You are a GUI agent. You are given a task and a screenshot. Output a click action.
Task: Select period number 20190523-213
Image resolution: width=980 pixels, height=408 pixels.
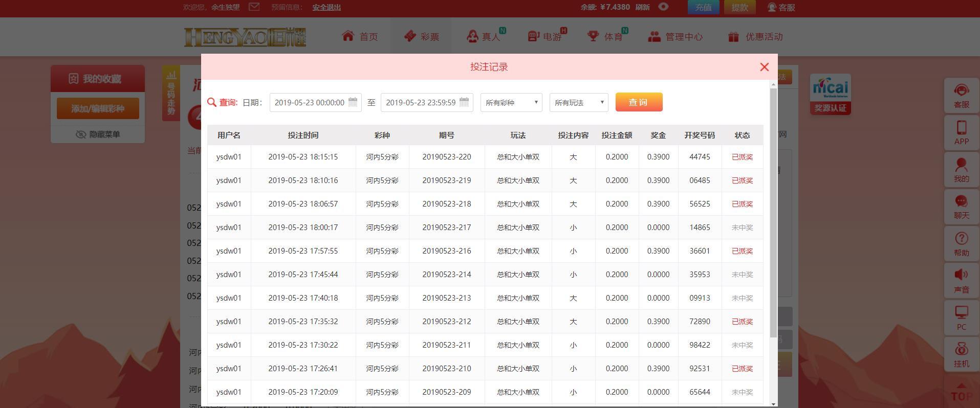point(447,298)
